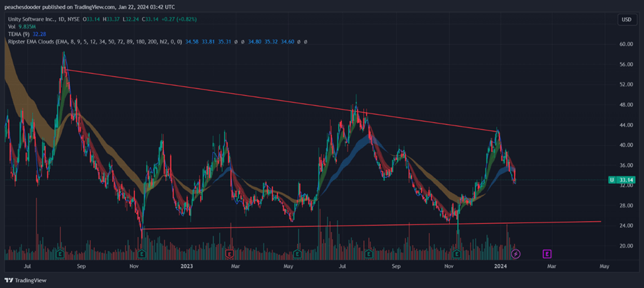Open the purple upcoming earnings E marker
The width and height of the screenshot is (644, 288).
[x=547, y=254]
